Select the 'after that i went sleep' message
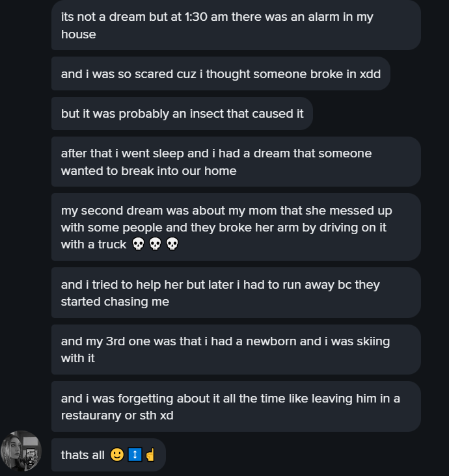 pos(236,162)
